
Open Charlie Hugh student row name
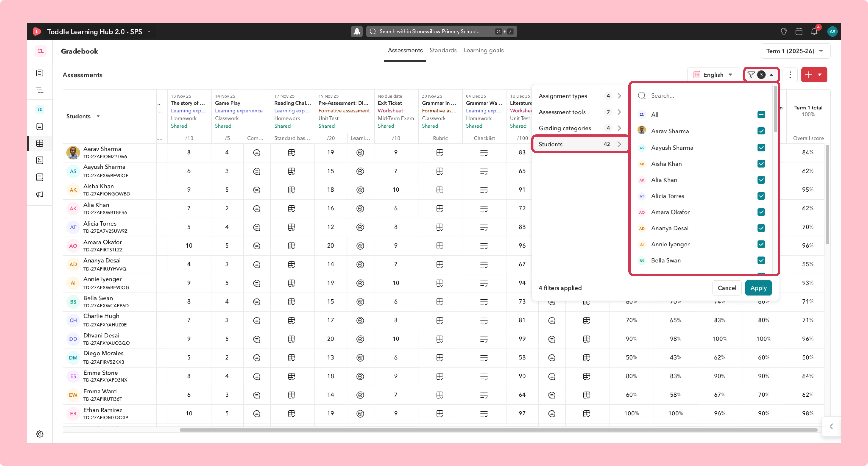click(101, 316)
